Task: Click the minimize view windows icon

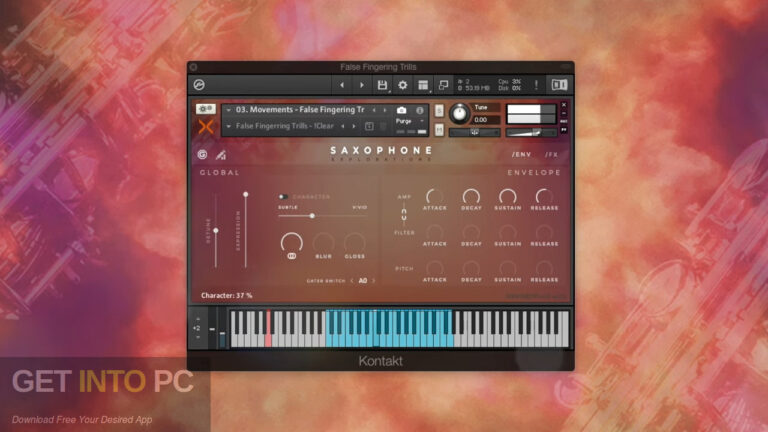Action: [x=443, y=85]
